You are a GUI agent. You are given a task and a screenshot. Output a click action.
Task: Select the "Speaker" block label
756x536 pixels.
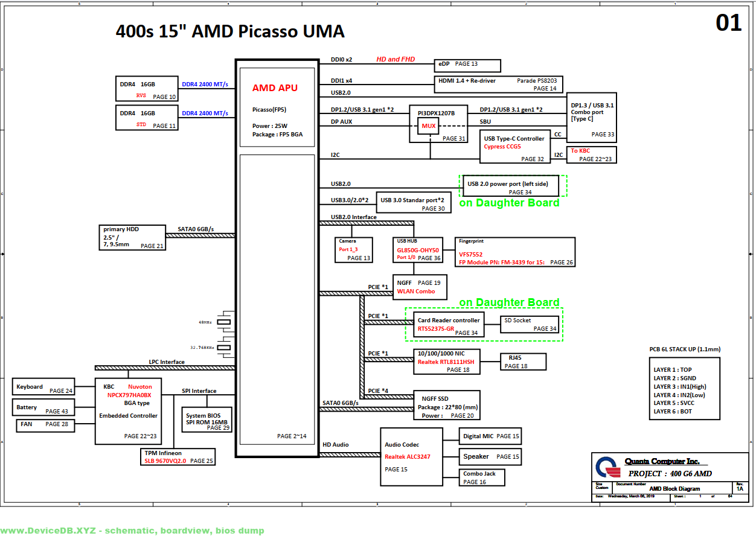click(476, 456)
